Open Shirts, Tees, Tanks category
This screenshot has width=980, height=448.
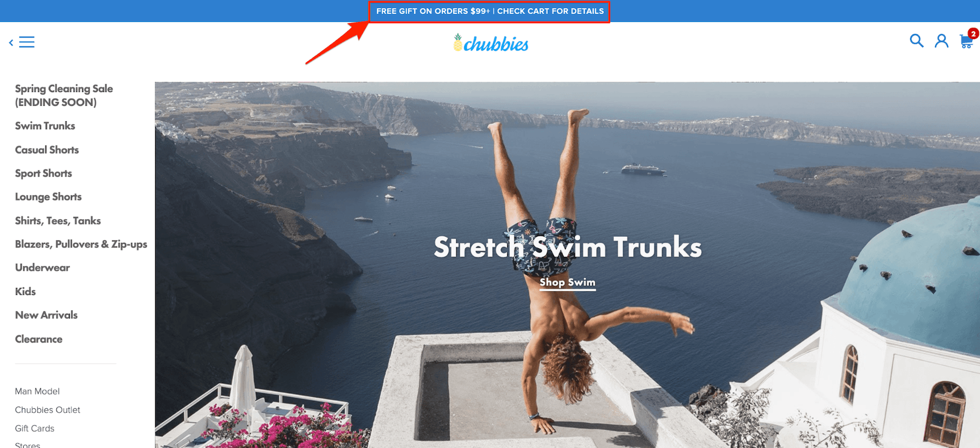tap(58, 221)
